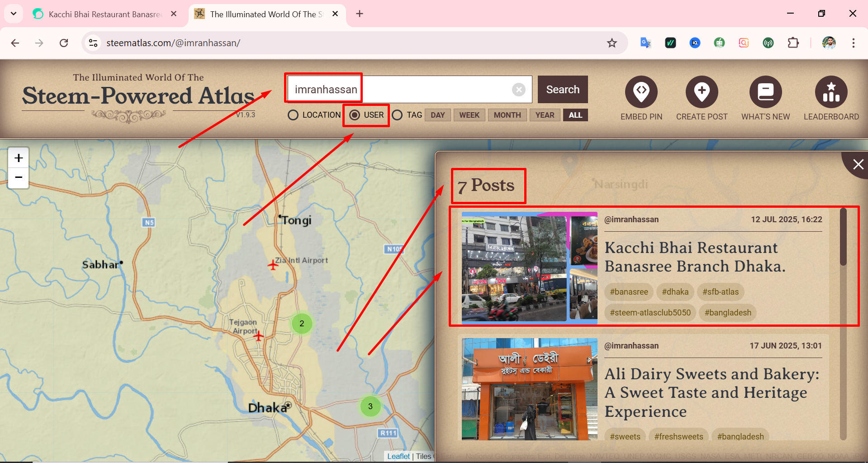The image size is (868, 463).
Task: View site information icon in address bar
Action: pyautogui.click(x=93, y=43)
